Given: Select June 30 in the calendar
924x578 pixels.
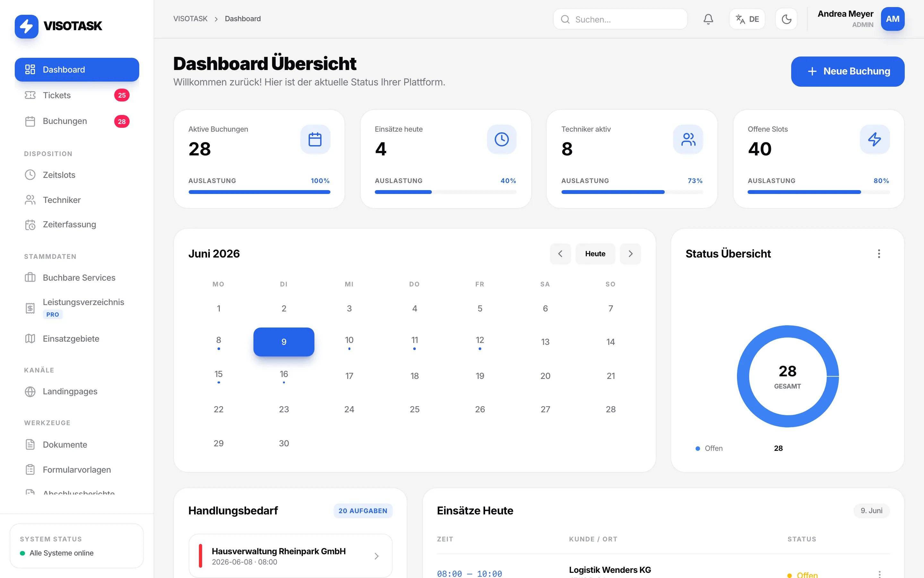Looking at the screenshot, I should click(x=284, y=443).
